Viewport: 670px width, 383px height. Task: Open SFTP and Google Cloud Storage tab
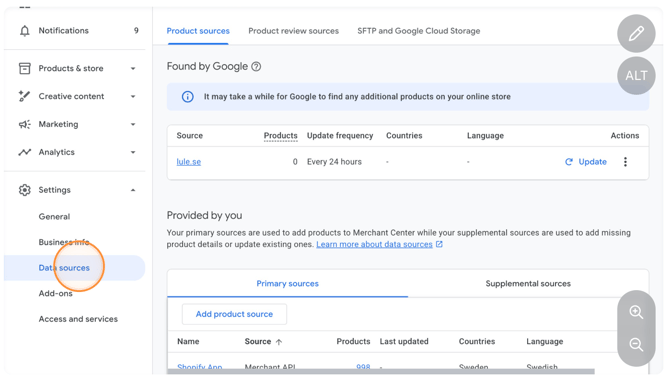click(419, 31)
